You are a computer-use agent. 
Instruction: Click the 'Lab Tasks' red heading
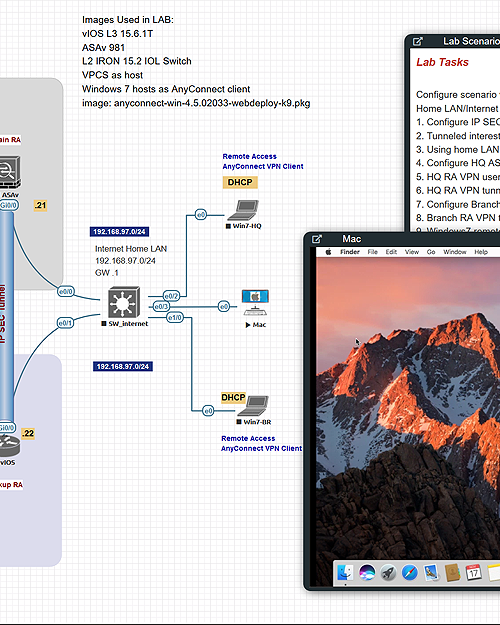442,62
